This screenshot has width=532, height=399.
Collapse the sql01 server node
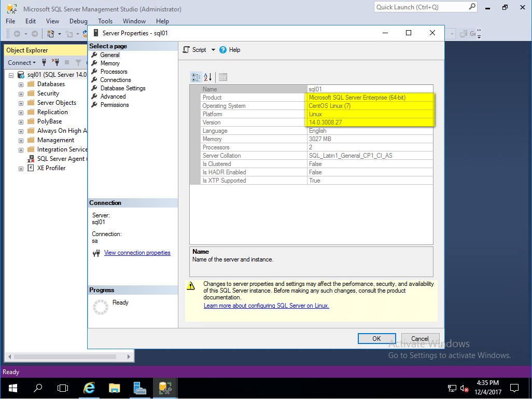pyautogui.click(x=11, y=74)
